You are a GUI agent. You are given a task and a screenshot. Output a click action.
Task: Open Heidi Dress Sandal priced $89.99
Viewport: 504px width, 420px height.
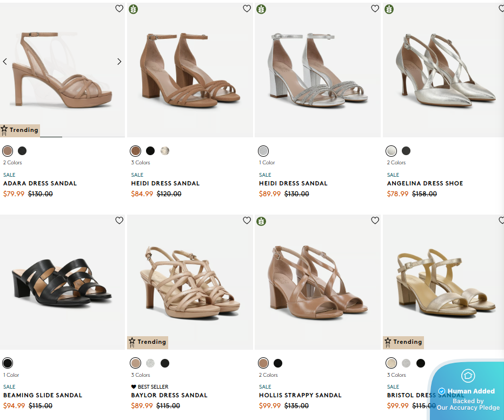[x=293, y=183]
